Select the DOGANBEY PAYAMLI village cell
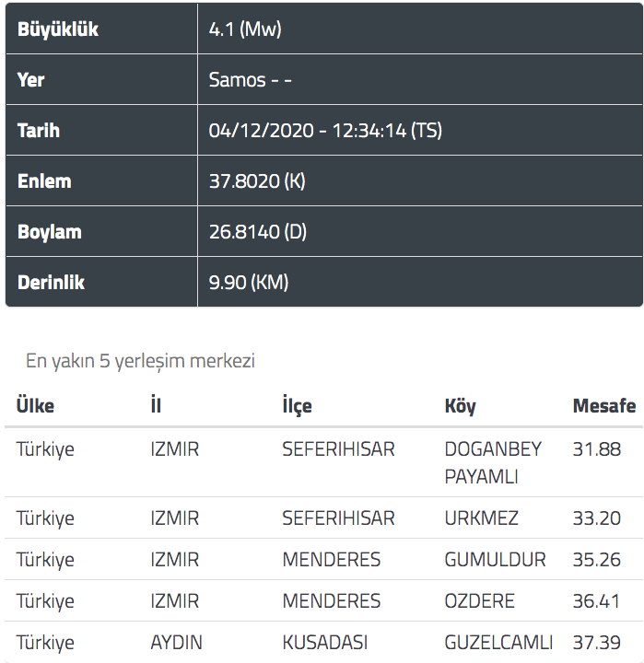This screenshot has width=644, height=663. point(493,462)
